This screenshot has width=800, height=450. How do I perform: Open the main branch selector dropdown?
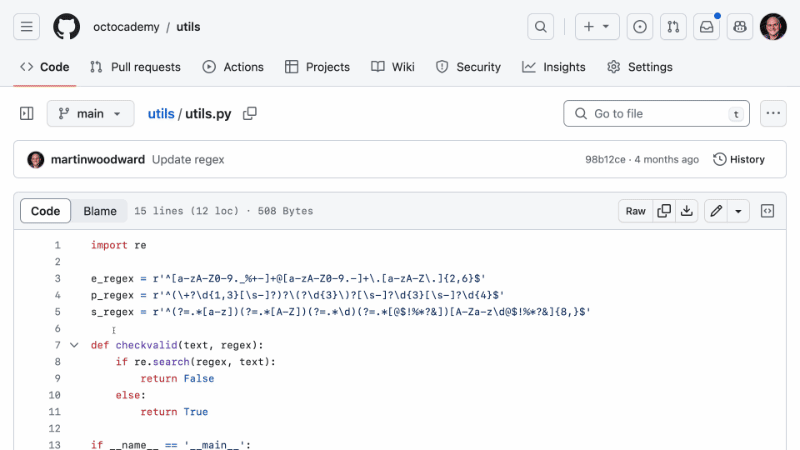(x=90, y=113)
